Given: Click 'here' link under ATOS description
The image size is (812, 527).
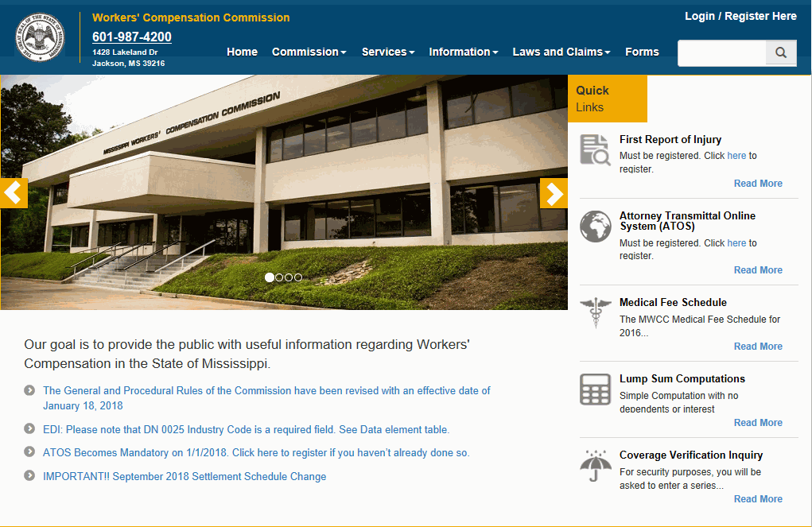Looking at the screenshot, I should tap(736, 242).
